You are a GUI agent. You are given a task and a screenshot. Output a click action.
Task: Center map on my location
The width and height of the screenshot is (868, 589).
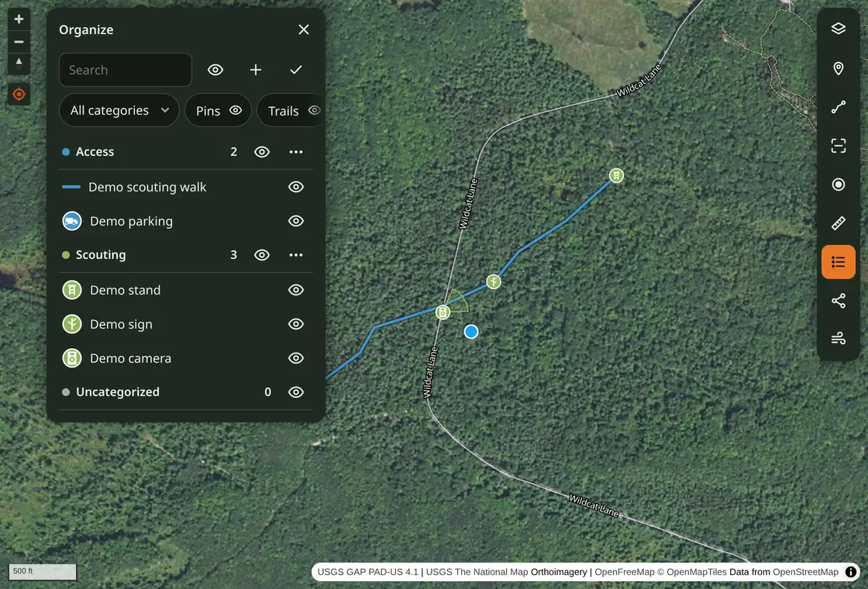tap(19, 94)
